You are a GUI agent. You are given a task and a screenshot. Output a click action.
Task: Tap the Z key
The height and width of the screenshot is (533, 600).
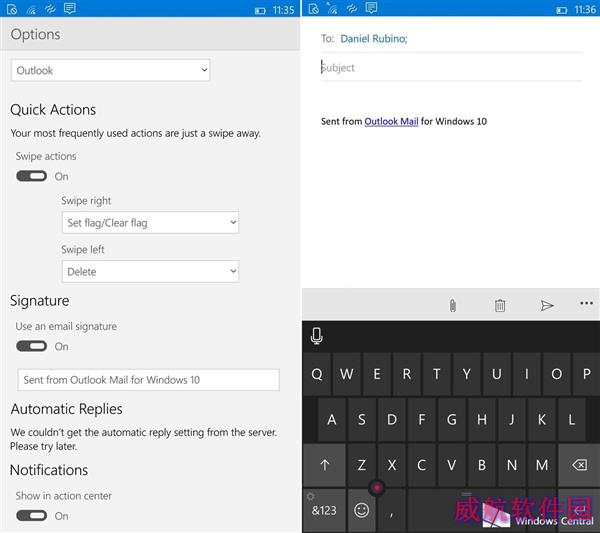coord(362,465)
